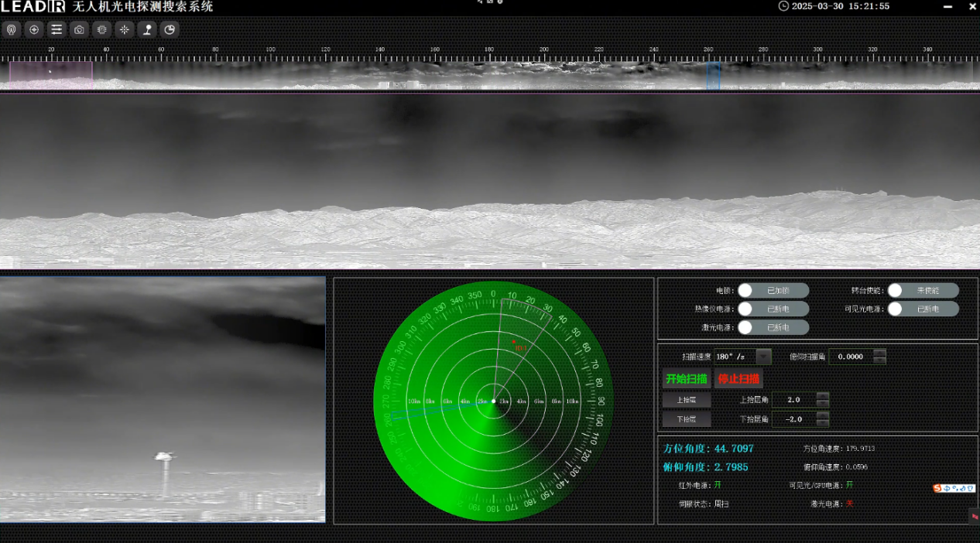
Task: Click the 下抬层 button
Action: pos(687,419)
